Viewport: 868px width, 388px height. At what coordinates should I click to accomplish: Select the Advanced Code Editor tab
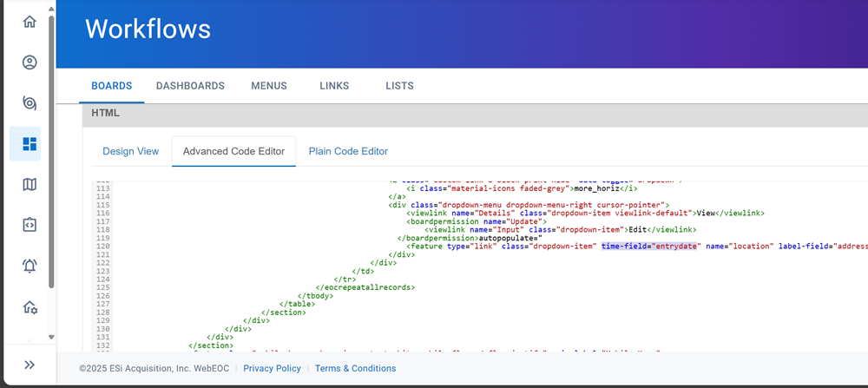point(233,151)
